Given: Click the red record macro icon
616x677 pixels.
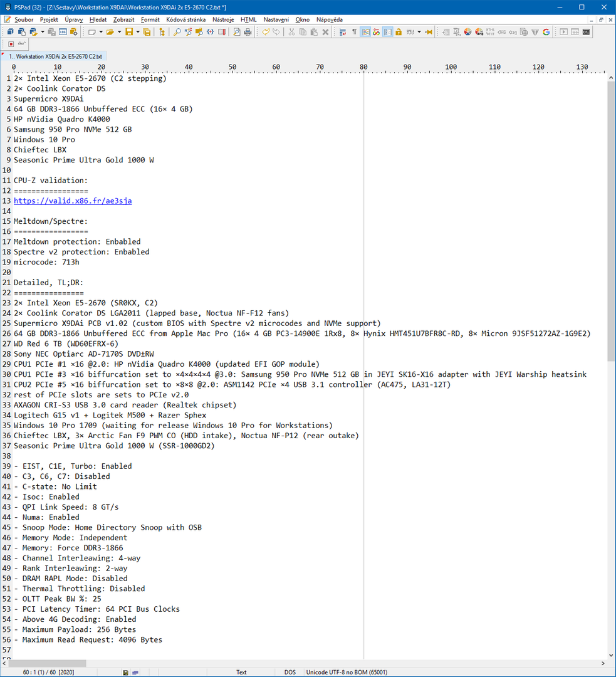Looking at the screenshot, I should tap(11, 44).
